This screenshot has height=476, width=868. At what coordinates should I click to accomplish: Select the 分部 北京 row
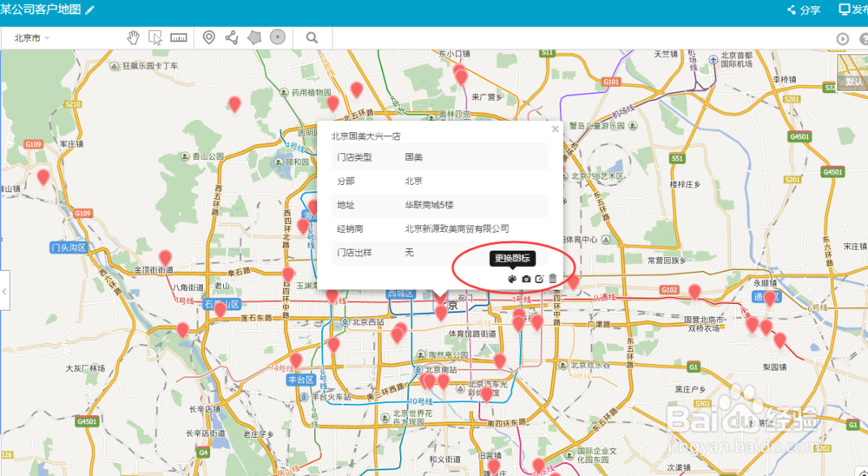point(439,182)
